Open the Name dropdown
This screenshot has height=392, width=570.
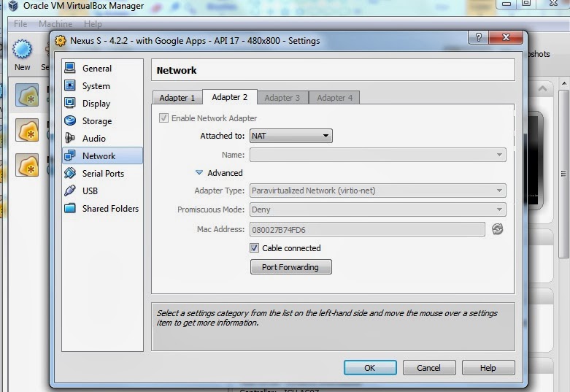coord(378,155)
